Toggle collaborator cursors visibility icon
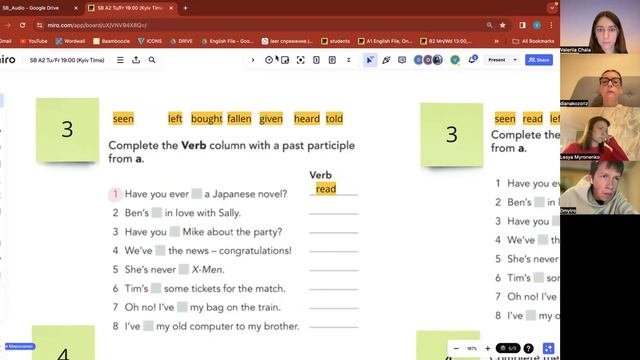Image resolution: width=640 pixels, height=360 pixels. [x=370, y=60]
